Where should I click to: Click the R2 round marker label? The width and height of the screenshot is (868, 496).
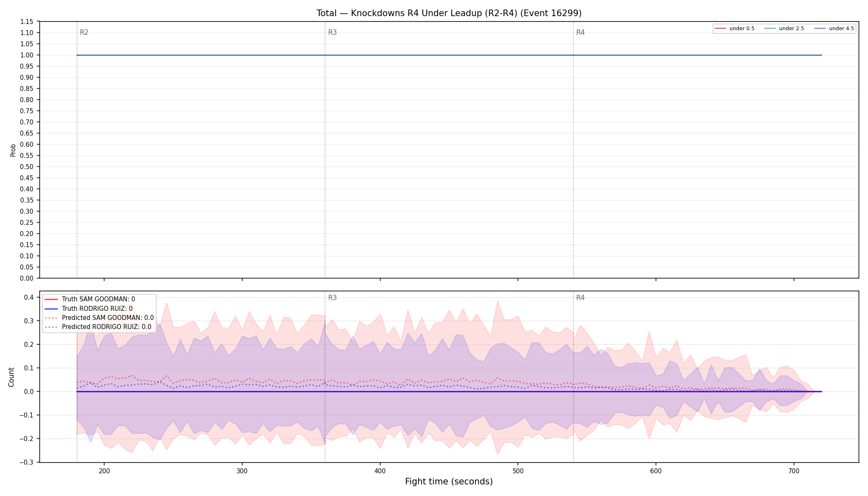[x=84, y=32]
